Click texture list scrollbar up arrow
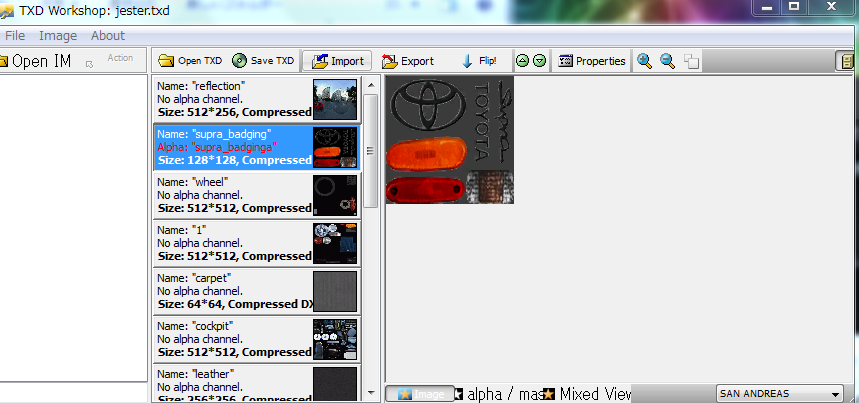The image size is (859, 403). tap(371, 85)
